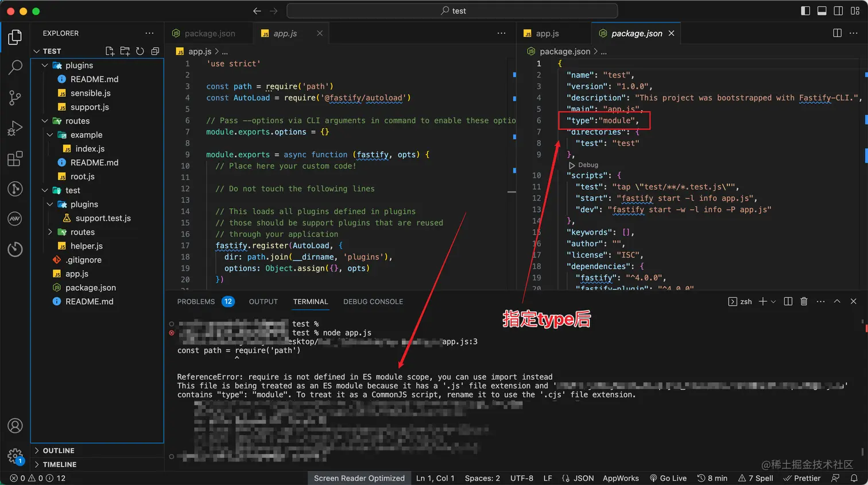Click Prettier formatter status item
Screen dimensions: 868x485
tap(802, 478)
